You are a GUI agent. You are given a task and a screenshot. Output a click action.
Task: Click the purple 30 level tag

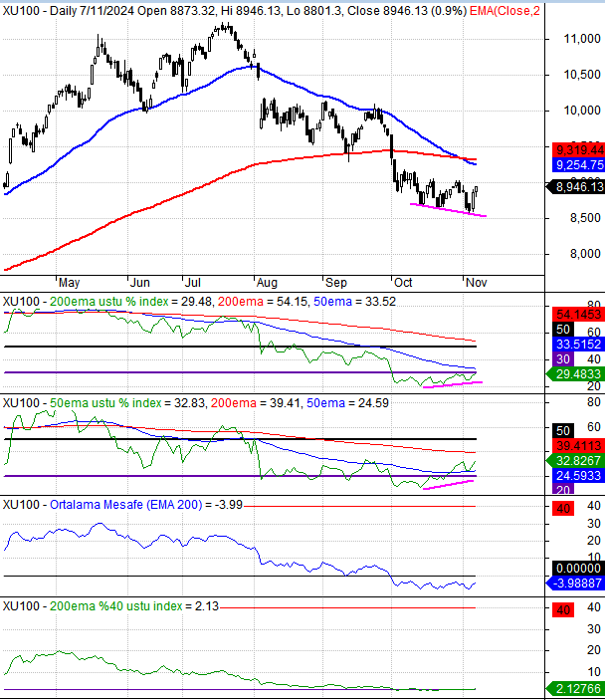tap(563, 359)
